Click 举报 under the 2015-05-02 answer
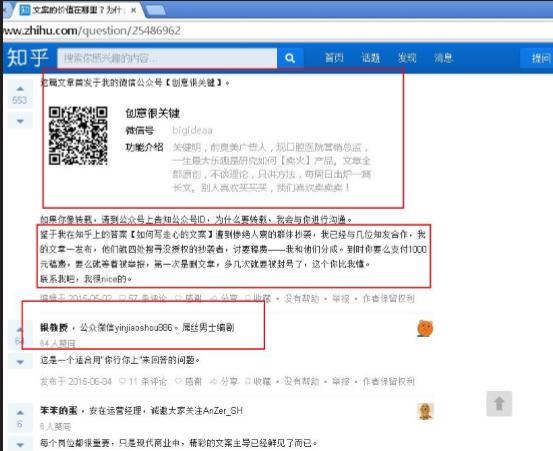 tap(341, 298)
